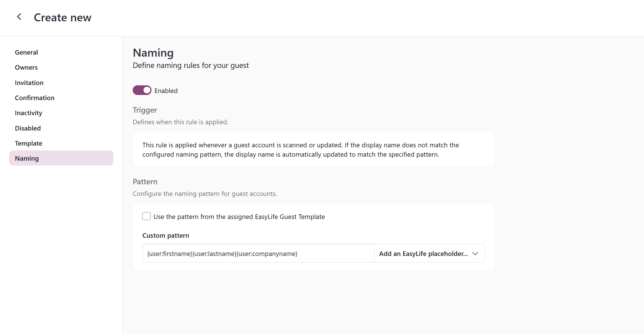The width and height of the screenshot is (644, 335).
Task: Toggle the Enabled naming switch
Action: (142, 90)
